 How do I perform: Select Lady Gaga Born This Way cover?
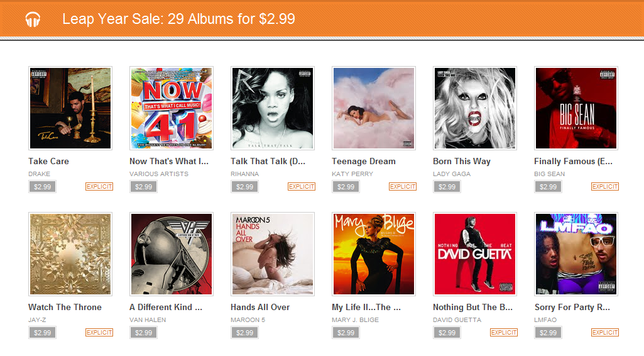[475, 108]
